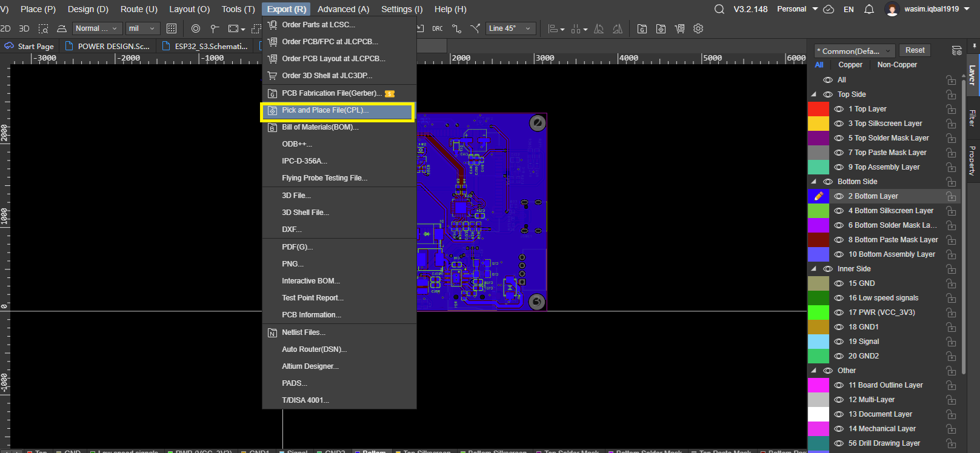
Task: Select Bill of Materials(BOM) menu entry
Action: point(339,127)
